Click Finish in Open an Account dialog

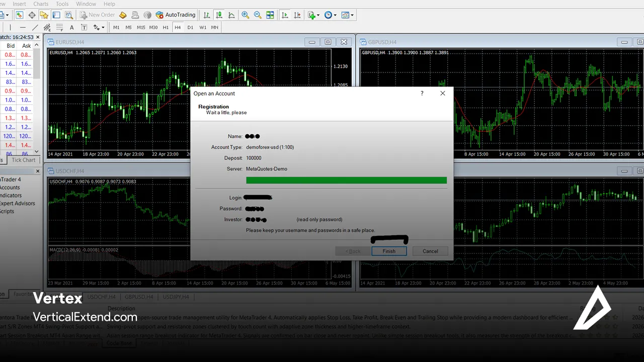click(x=389, y=251)
